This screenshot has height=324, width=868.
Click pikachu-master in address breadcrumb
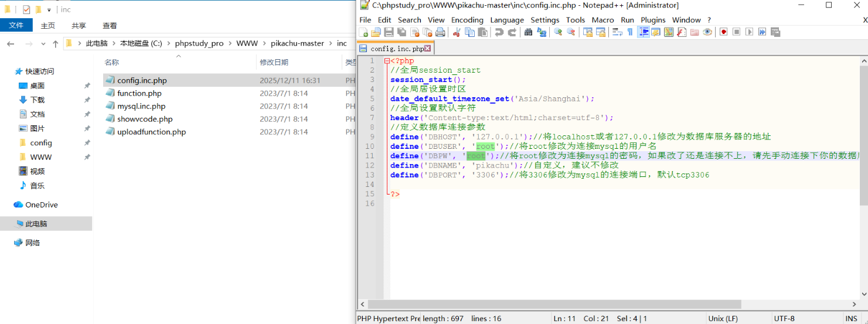[x=297, y=43]
